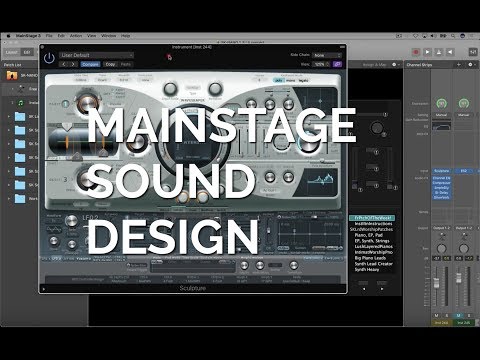480x360 pixels.
Task: Switch to Layout mode
Action: pyautogui.click(x=12, y=52)
